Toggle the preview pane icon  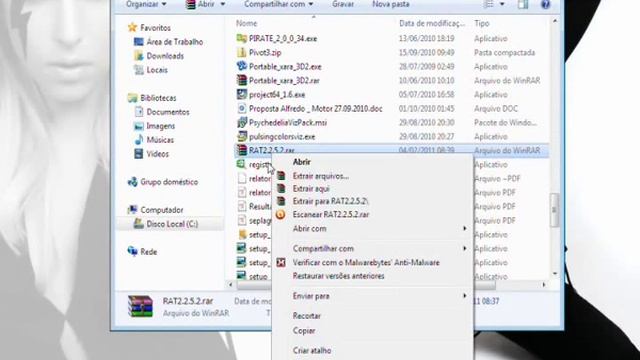pos(523,4)
